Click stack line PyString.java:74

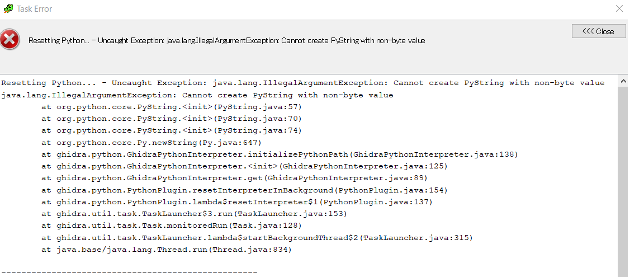[172, 131]
